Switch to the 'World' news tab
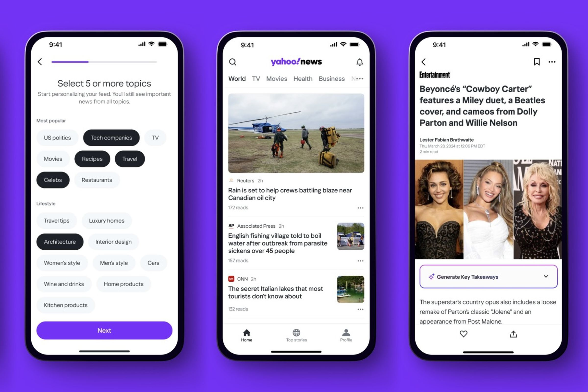 [x=236, y=79]
